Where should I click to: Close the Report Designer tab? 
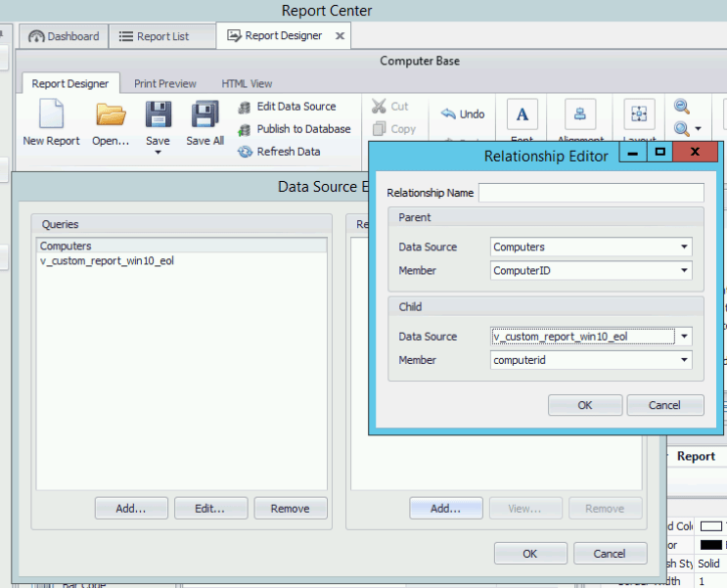pos(340,36)
